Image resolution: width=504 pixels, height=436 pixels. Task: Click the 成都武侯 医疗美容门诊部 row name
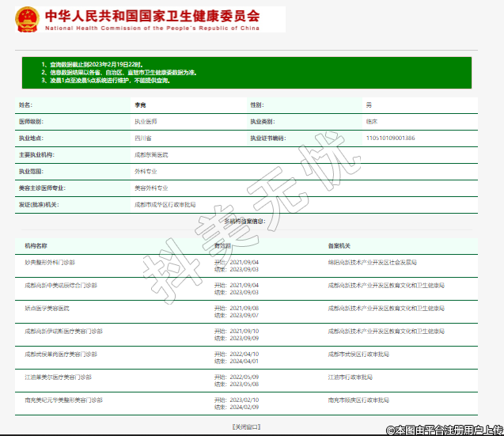[x=61, y=354]
